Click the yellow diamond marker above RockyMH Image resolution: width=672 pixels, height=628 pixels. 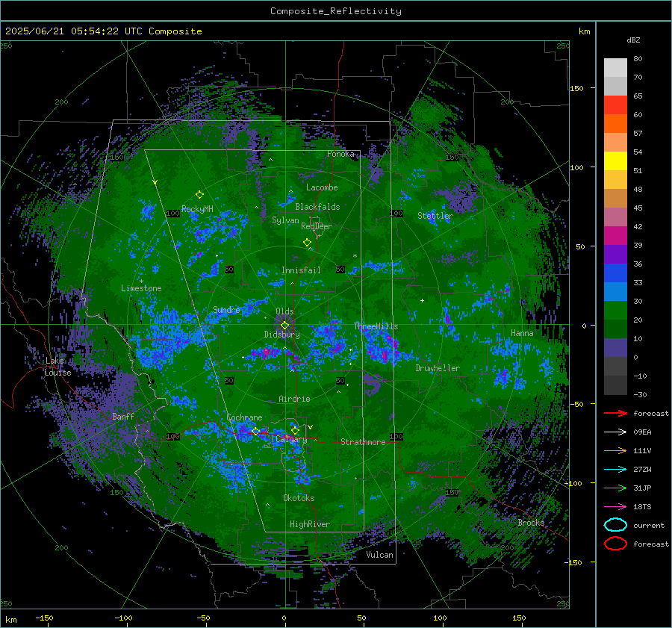tap(199, 195)
